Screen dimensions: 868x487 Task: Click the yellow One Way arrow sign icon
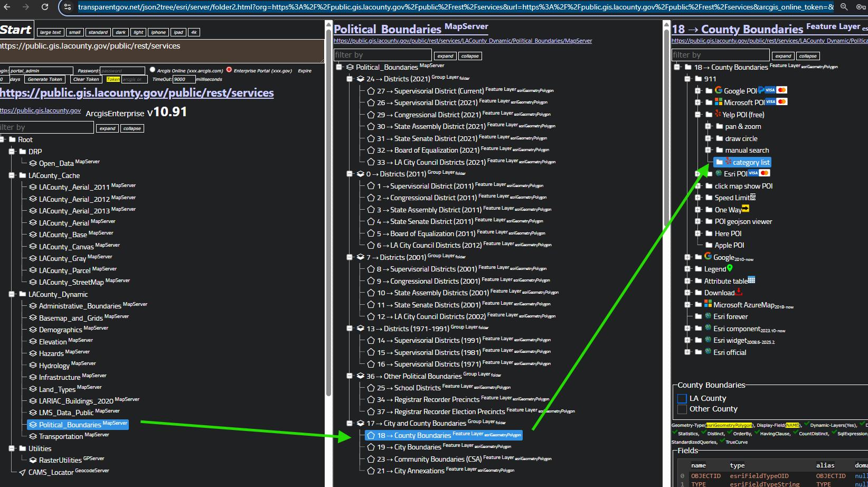[746, 209]
